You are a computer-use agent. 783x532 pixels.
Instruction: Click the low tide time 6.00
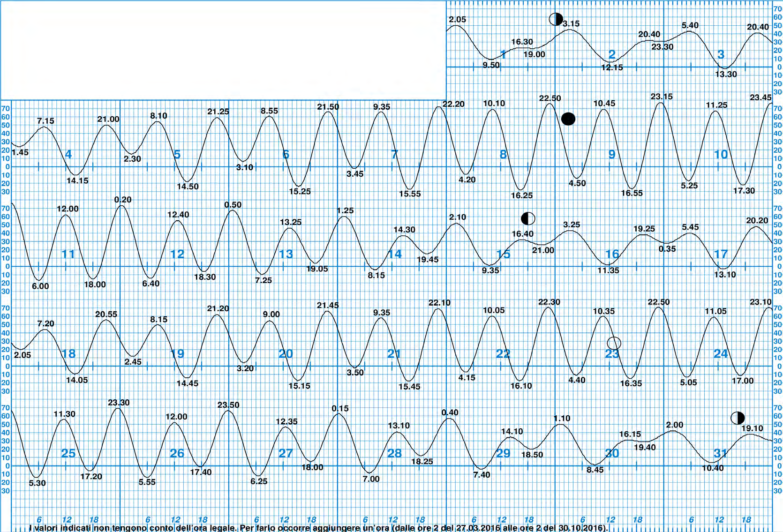(40, 286)
